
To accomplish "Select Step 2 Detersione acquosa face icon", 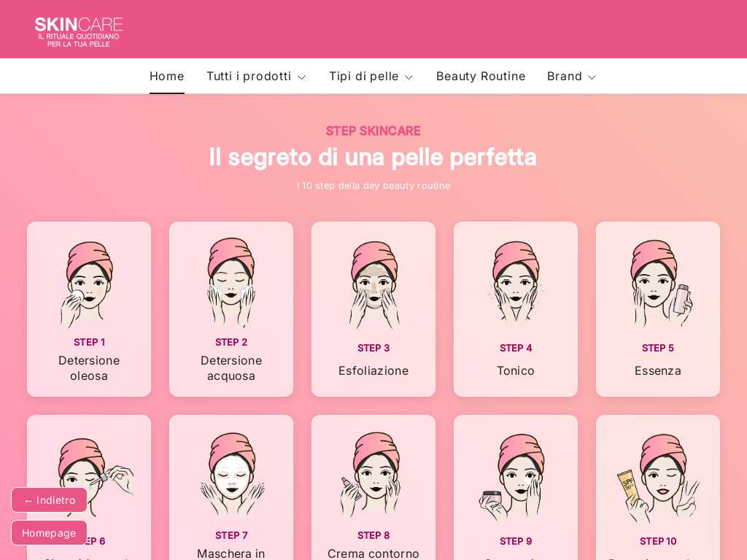I will (x=231, y=282).
